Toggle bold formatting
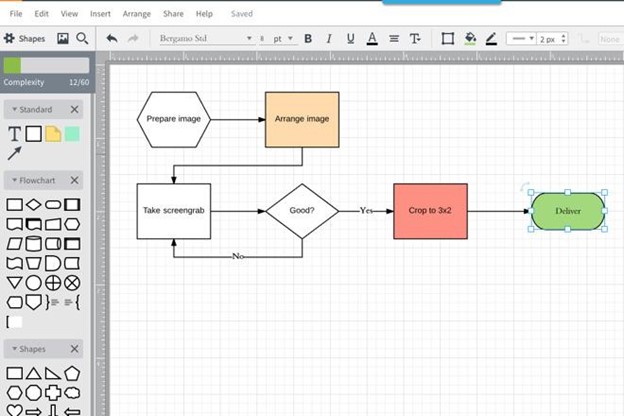The width and height of the screenshot is (624, 416). 308,39
